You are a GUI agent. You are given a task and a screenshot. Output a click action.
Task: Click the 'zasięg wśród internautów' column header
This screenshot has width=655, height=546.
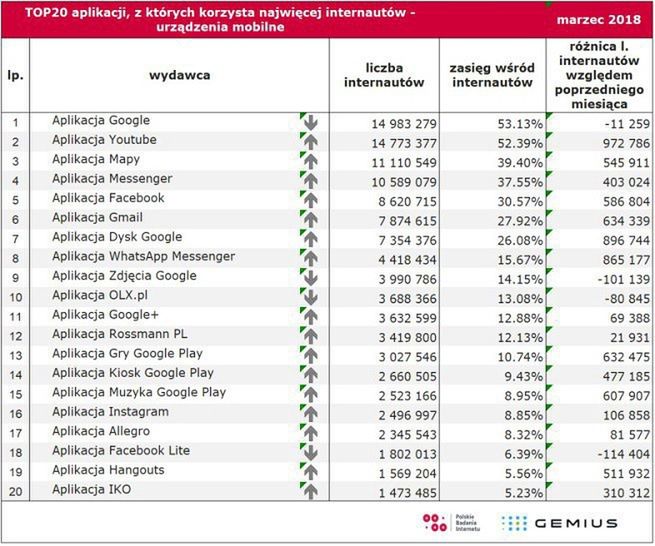(492, 75)
